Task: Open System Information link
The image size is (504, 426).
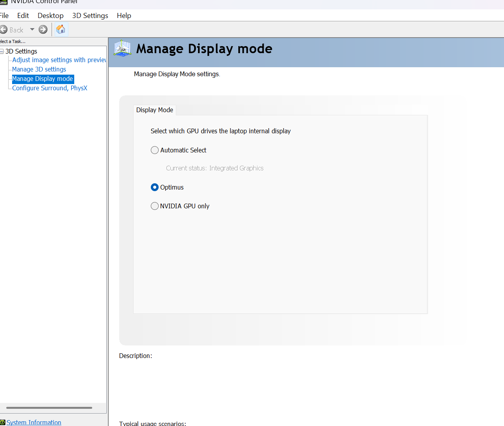Action: tap(34, 422)
